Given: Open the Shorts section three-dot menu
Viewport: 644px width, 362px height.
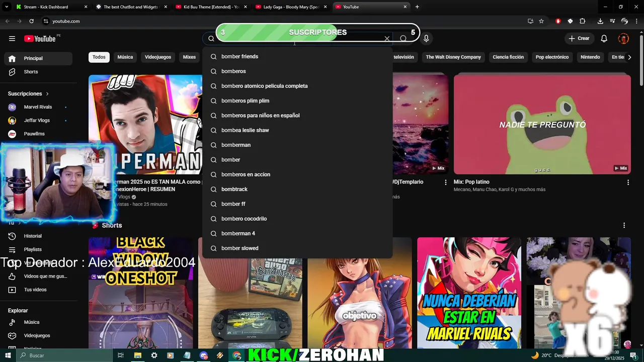Looking at the screenshot, I should 624,225.
